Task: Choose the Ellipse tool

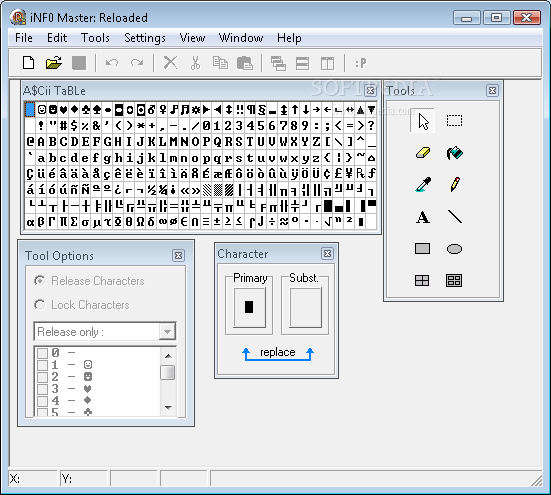Action: [454, 249]
